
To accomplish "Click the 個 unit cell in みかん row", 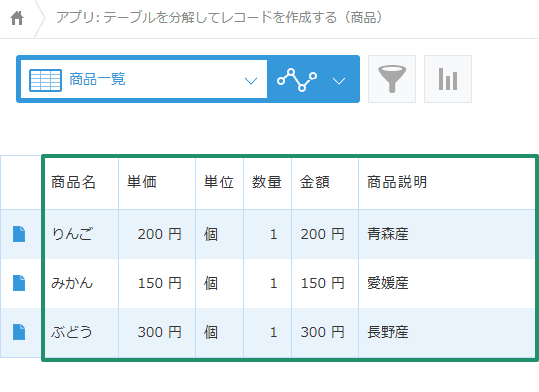I will 220,283.
